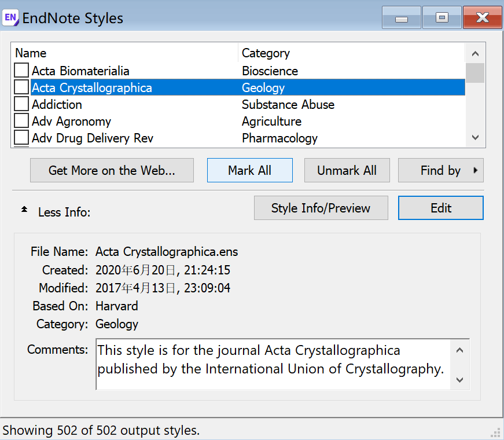Maximize the EndNote Styles window
This screenshot has height=440, width=504.
[442, 18]
